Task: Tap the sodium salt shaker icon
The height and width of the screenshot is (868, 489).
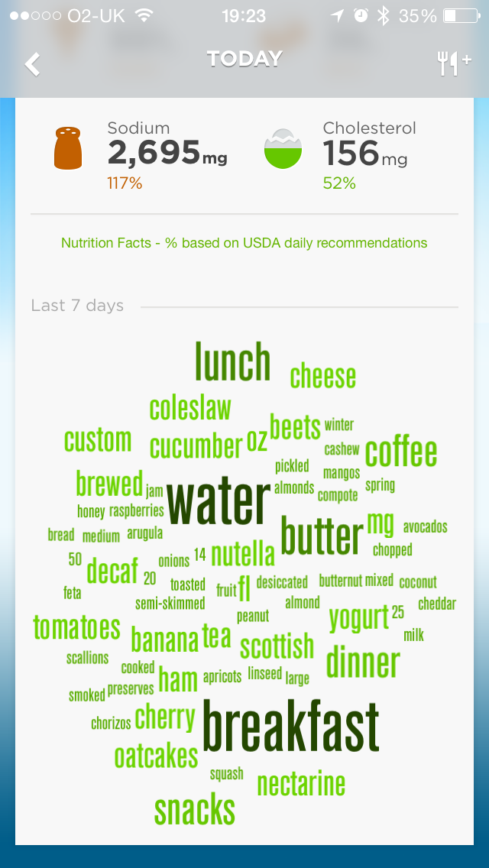Action: pos(67,148)
